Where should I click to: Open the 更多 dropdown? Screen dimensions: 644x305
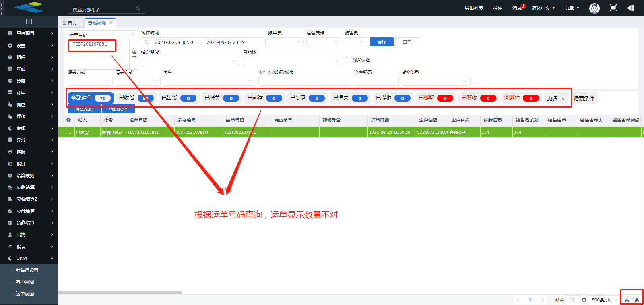point(556,98)
